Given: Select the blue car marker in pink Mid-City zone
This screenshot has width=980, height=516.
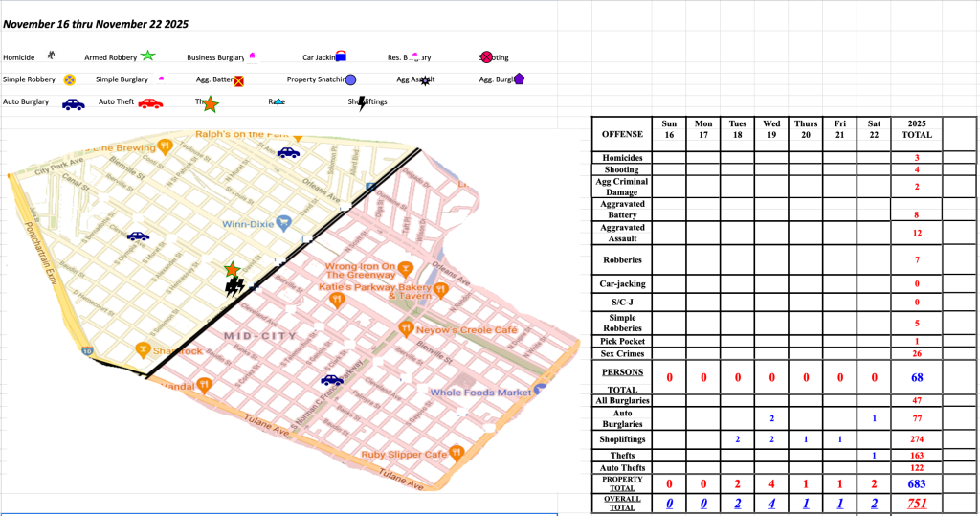Looking at the screenshot, I should tap(331, 380).
